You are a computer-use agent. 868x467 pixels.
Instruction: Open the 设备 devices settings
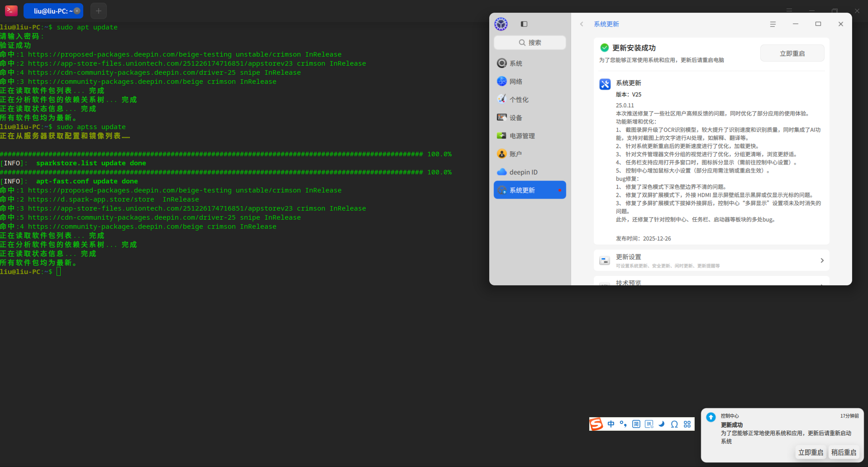point(530,118)
